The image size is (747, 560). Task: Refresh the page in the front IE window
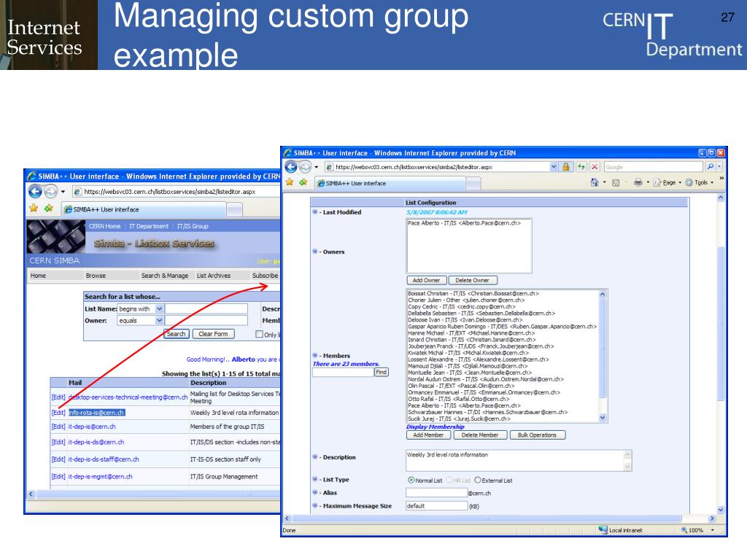581,167
